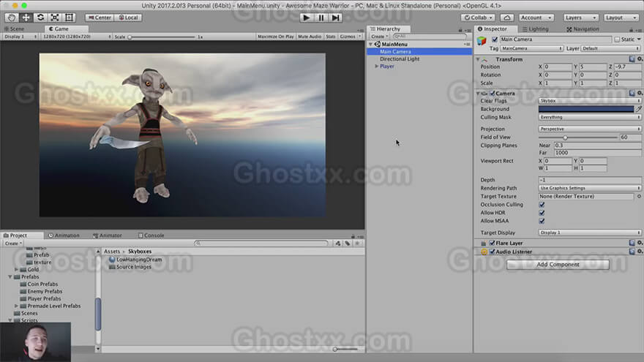Open Clear Flags Skybox dropdown
The width and height of the screenshot is (644, 362).
tap(590, 101)
